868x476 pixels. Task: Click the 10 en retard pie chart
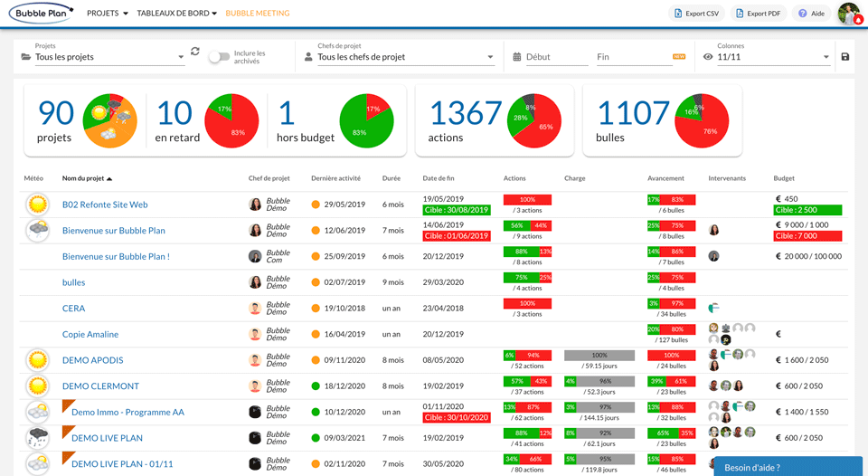232,120
